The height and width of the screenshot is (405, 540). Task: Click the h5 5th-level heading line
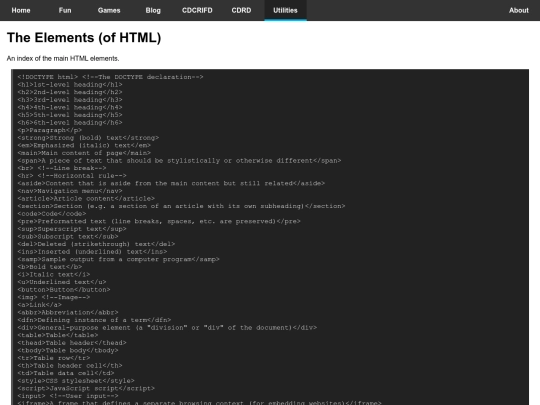click(70, 115)
